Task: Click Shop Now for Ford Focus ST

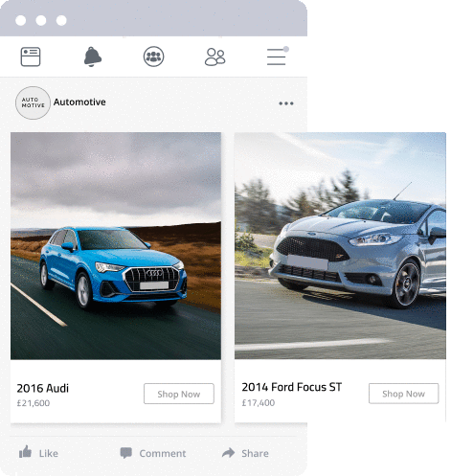Action: [403, 394]
